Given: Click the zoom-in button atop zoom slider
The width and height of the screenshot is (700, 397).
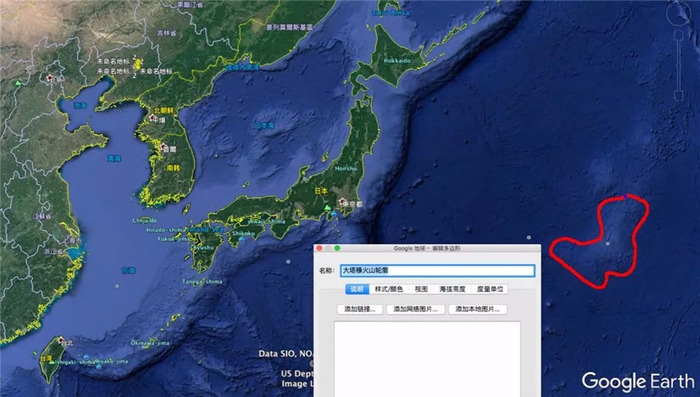Looking at the screenshot, I should tap(678, 34).
